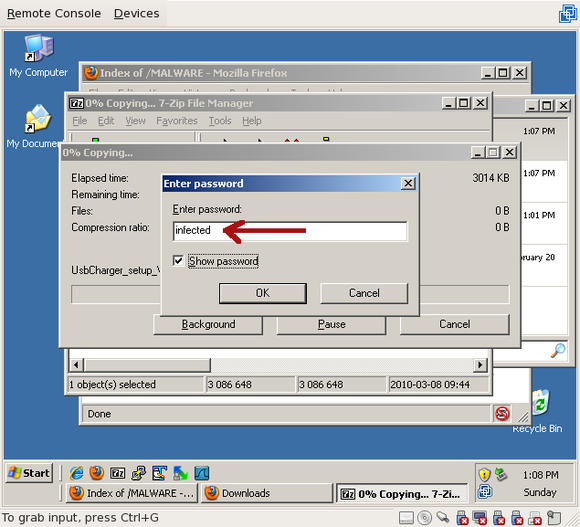Screen dimensions: 580x527
Task: Click the copy progress bar in the Copying dialog
Action: click(x=290, y=294)
